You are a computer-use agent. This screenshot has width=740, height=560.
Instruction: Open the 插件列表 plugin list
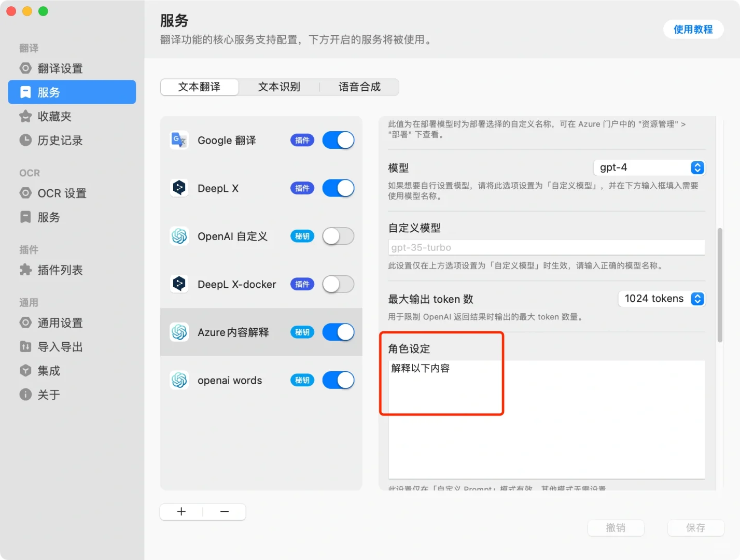click(x=60, y=270)
